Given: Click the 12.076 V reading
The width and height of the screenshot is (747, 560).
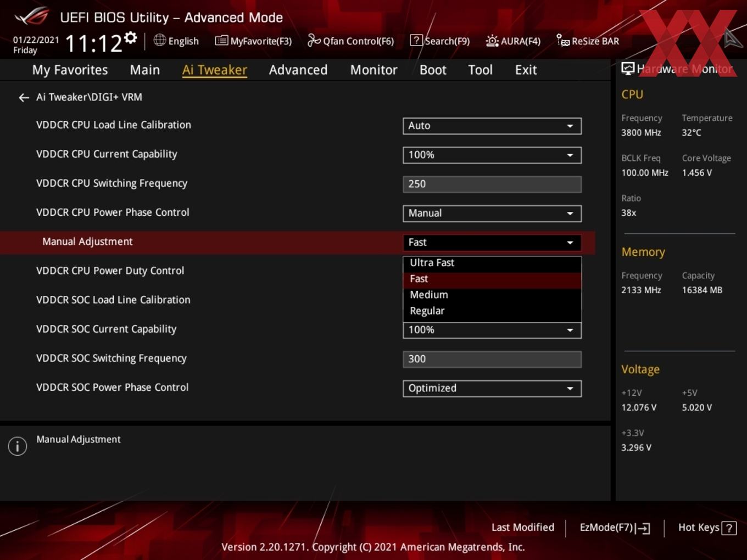Looking at the screenshot, I should click(x=639, y=407).
